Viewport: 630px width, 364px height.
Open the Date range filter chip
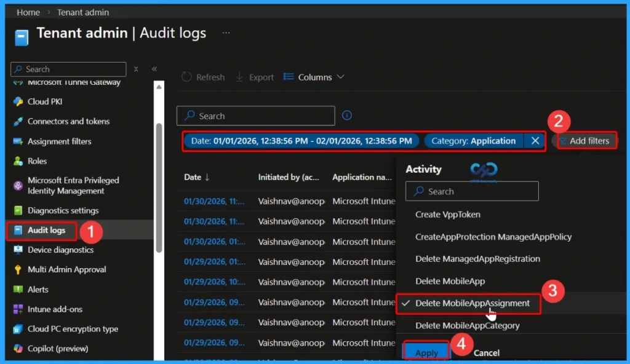[x=301, y=141]
